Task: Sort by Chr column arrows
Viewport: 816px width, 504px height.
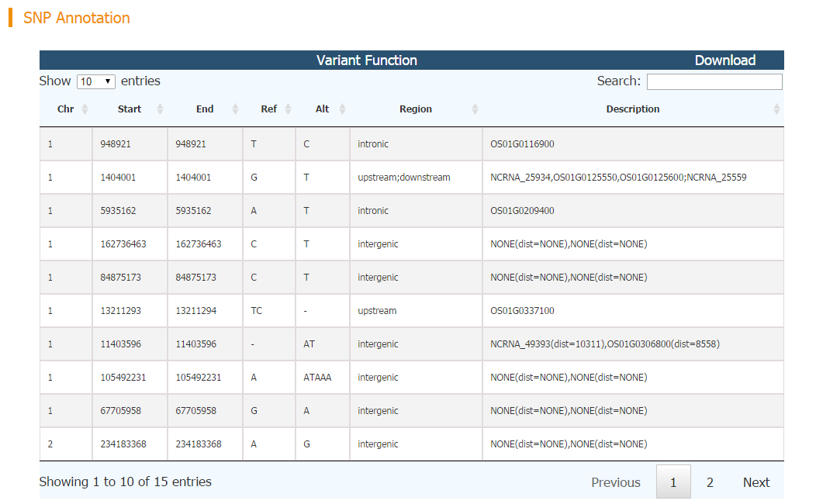Action: coord(85,109)
